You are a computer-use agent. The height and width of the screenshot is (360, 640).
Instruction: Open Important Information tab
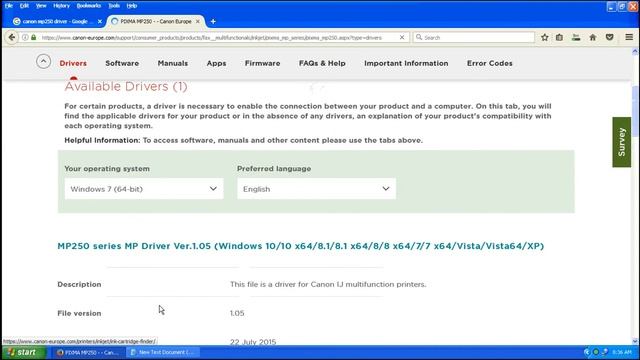(x=406, y=63)
